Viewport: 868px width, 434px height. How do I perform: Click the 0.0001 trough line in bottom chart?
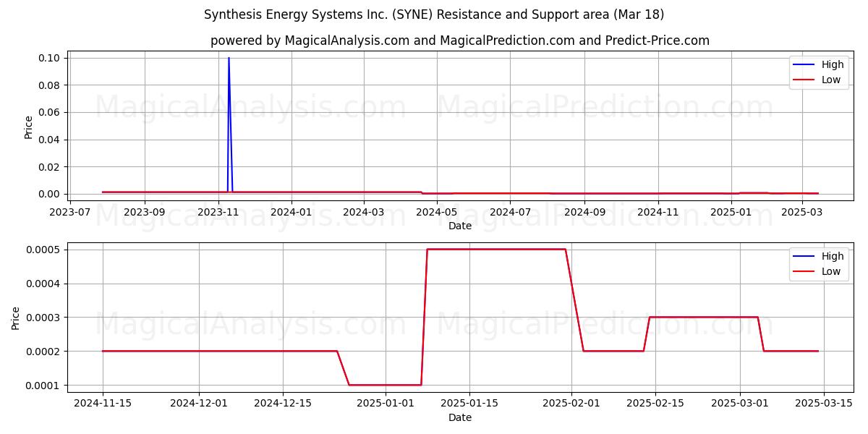tap(385, 385)
